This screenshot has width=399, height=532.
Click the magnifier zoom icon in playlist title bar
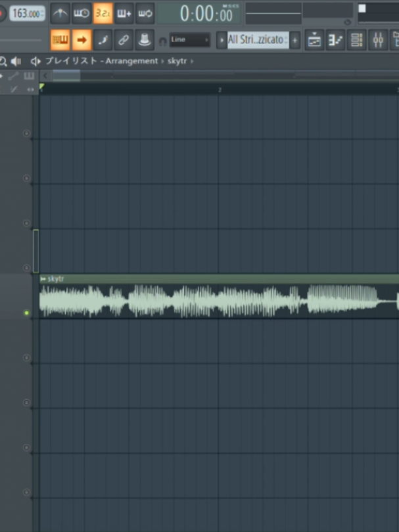click(x=3, y=62)
